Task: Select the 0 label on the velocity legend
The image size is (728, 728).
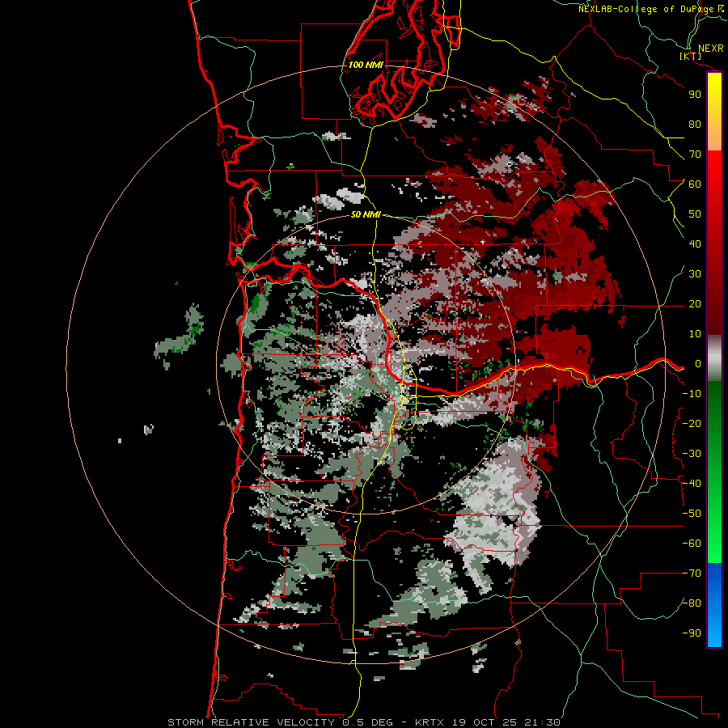Action: tap(698, 364)
